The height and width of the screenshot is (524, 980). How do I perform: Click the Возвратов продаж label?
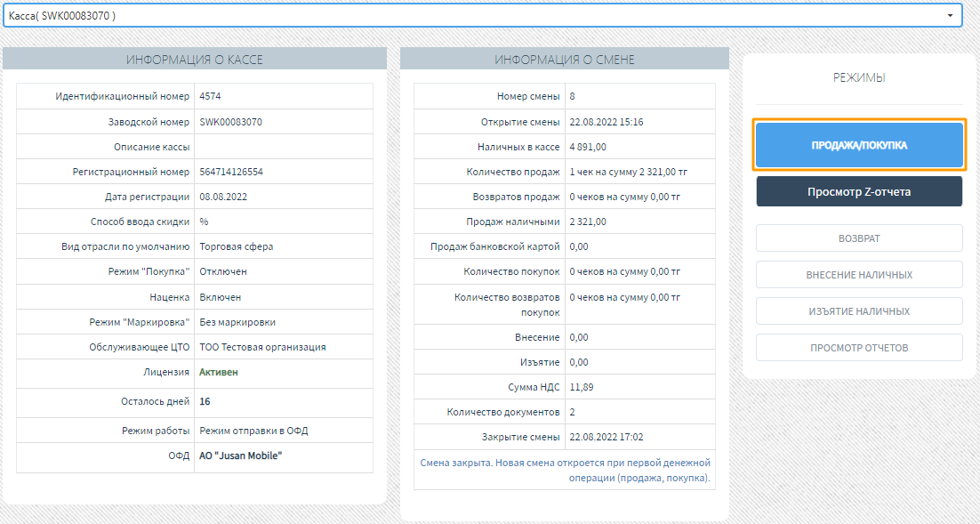517,197
